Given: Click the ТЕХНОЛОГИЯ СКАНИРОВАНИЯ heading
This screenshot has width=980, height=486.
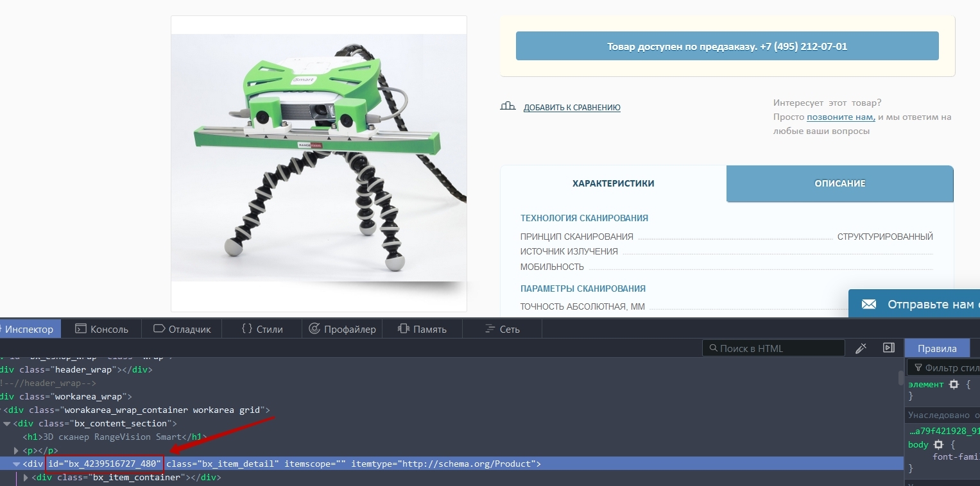Looking at the screenshot, I should point(584,218).
